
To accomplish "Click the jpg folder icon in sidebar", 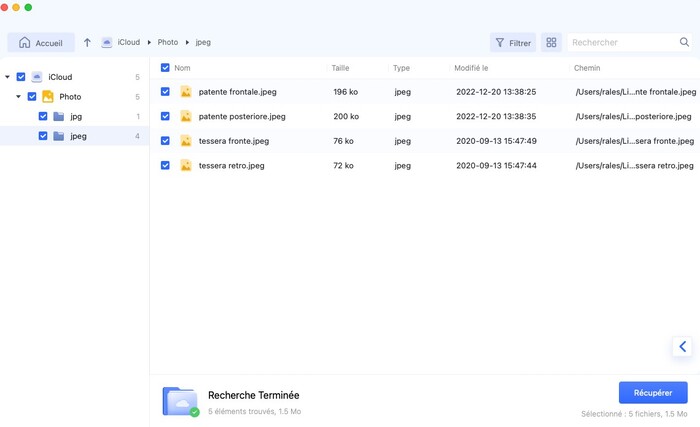I will [x=59, y=116].
